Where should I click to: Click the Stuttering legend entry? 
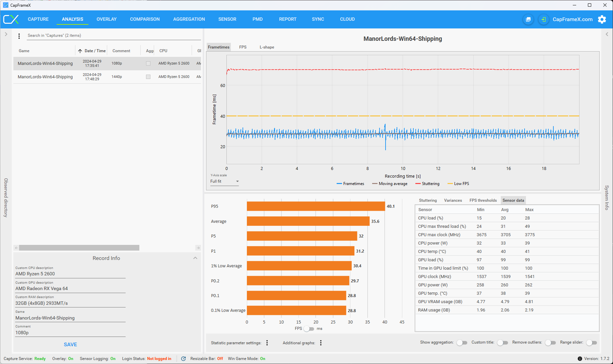coord(427,184)
